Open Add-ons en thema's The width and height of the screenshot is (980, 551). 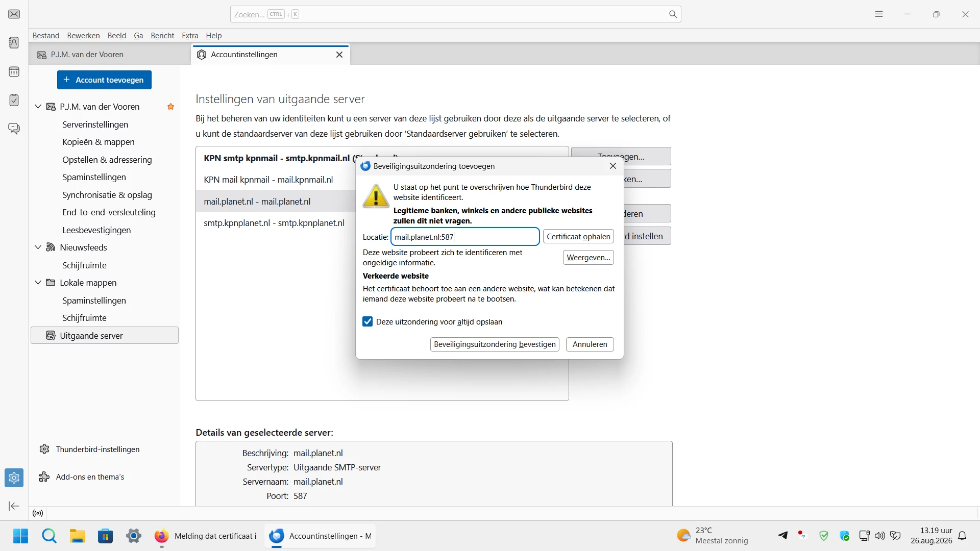pyautogui.click(x=82, y=477)
